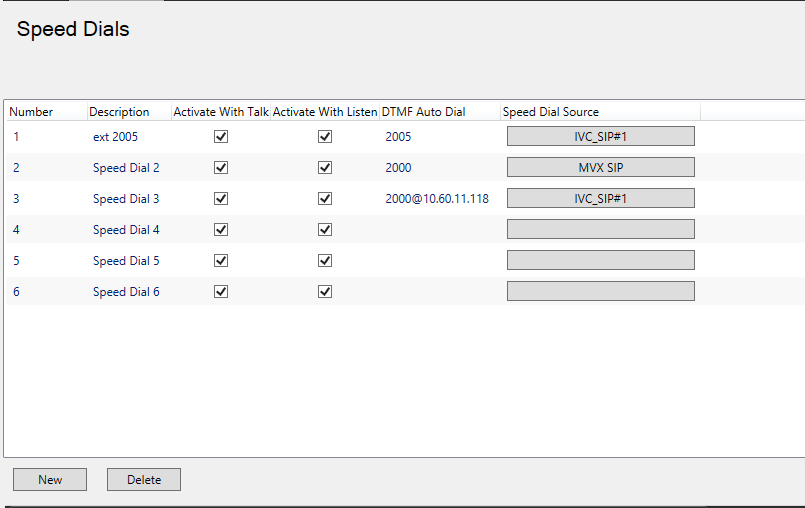805x508 pixels.
Task: Open IVC_SIP#1 source selector in row 1
Action: (600, 137)
